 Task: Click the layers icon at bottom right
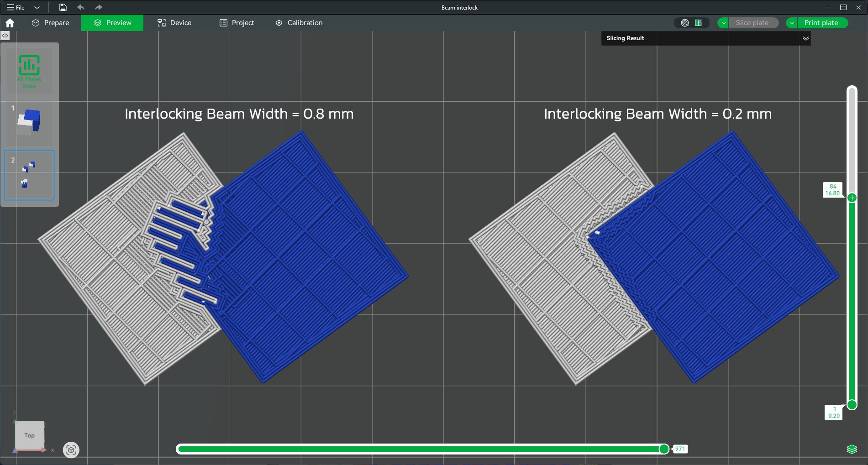(x=852, y=449)
